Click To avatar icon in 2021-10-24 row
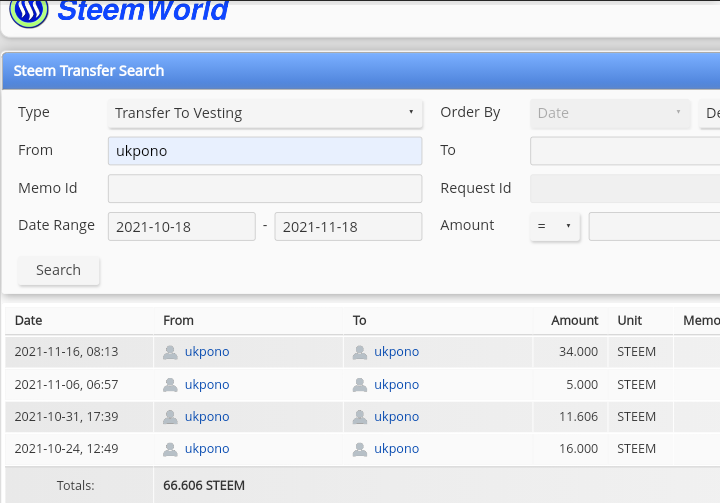Image resolution: width=720 pixels, height=503 pixels. pos(360,449)
